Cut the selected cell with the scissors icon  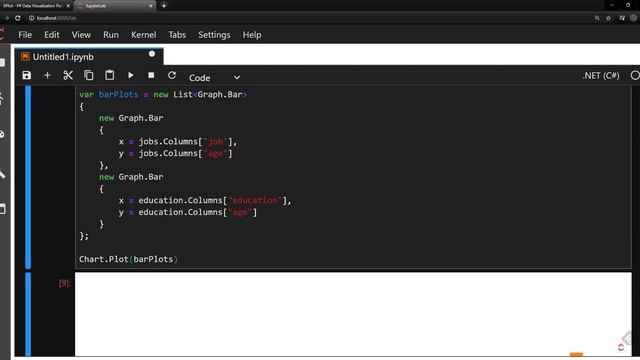click(68, 76)
